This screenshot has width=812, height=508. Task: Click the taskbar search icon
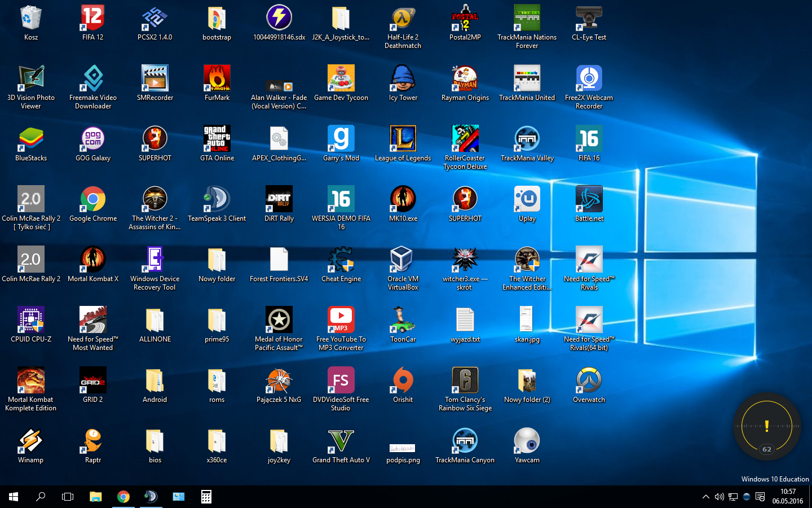pyautogui.click(x=41, y=497)
